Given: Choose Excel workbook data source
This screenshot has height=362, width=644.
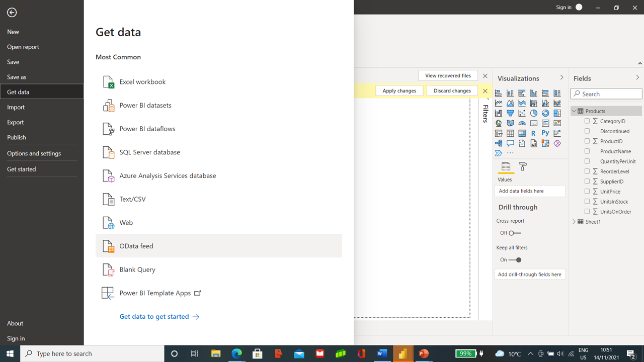Looking at the screenshot, I should coord(219,82).
